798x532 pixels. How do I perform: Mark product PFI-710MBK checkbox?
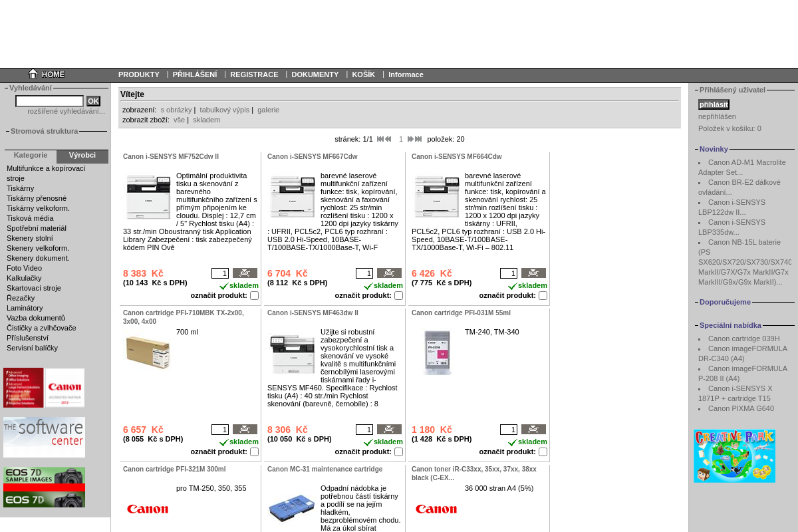point(254,452)
